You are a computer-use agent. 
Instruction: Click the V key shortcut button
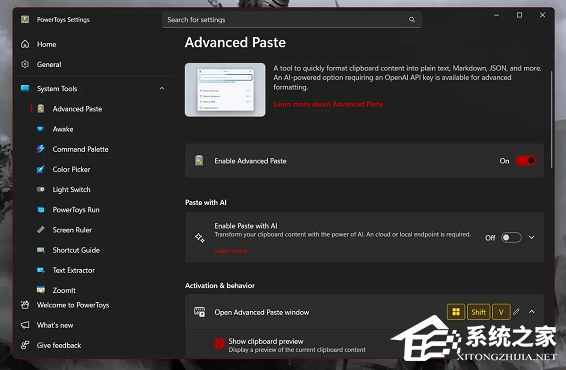501,312
